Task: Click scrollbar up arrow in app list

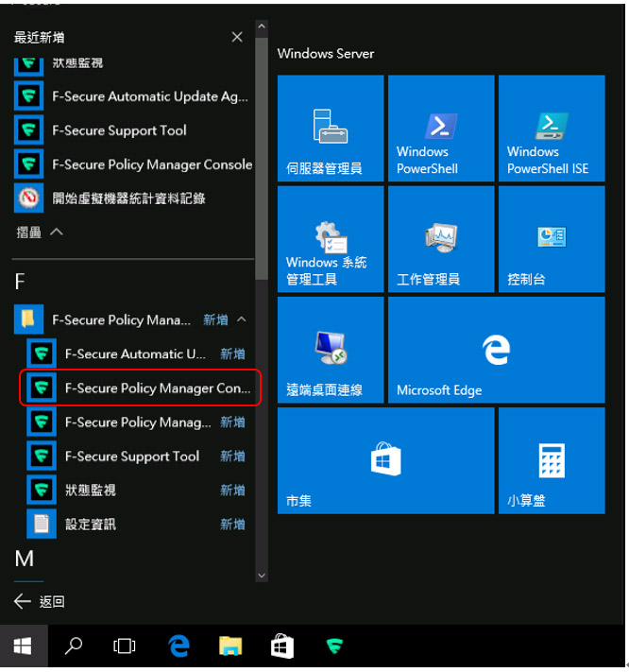Action: pyautogui.click(x=262, y=26)
